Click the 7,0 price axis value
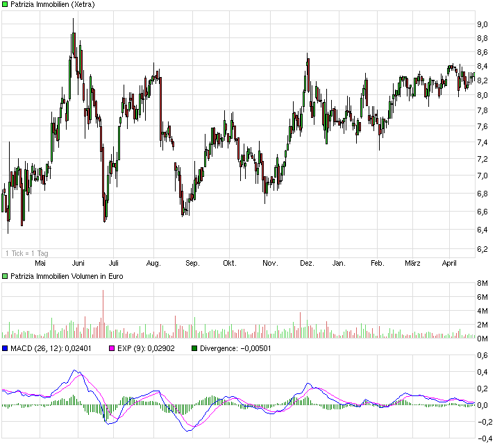504x444 pixels. [482, 176]
